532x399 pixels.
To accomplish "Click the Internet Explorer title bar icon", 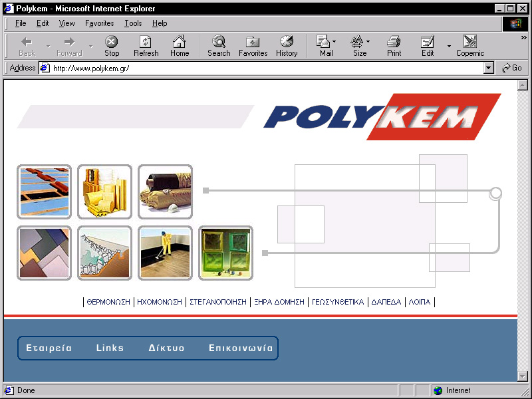I will point(9,9).
